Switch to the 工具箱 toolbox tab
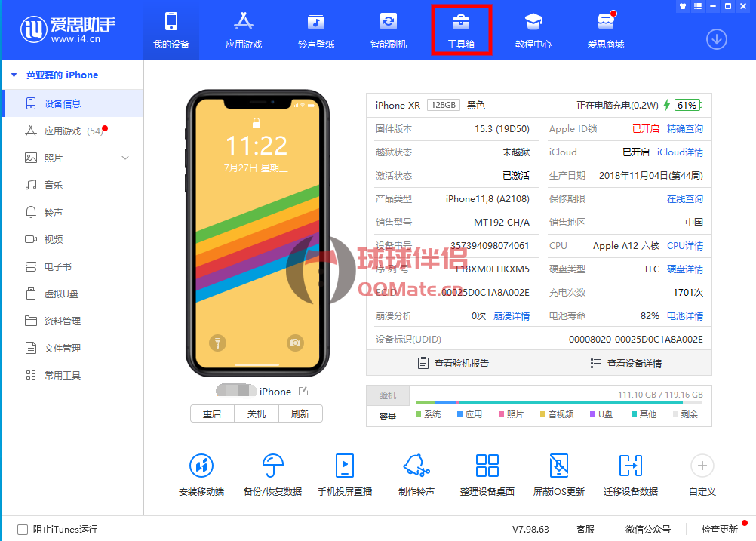Viewport: 756px width, 541px height. (x=461, y=29)
